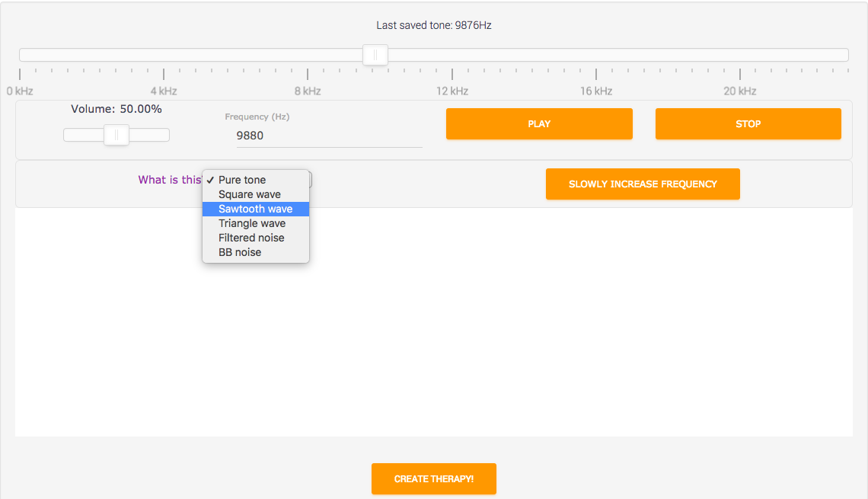Click 'Last saved tone: 9876Hz' text

[434, 25]
